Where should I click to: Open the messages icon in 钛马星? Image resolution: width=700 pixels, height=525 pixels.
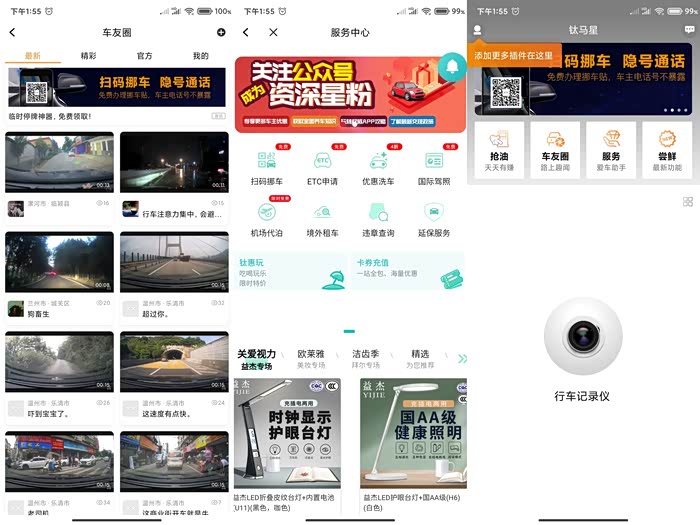(689, 30)
